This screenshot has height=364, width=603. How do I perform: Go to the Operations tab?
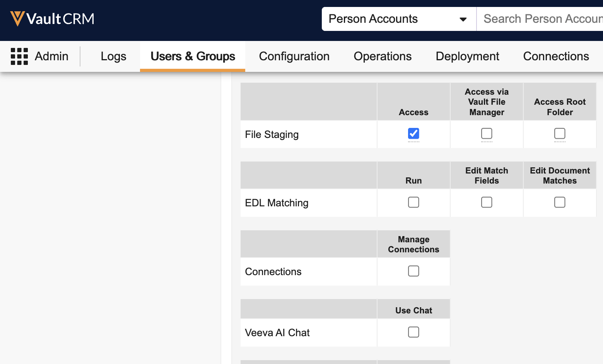[382, 56]
